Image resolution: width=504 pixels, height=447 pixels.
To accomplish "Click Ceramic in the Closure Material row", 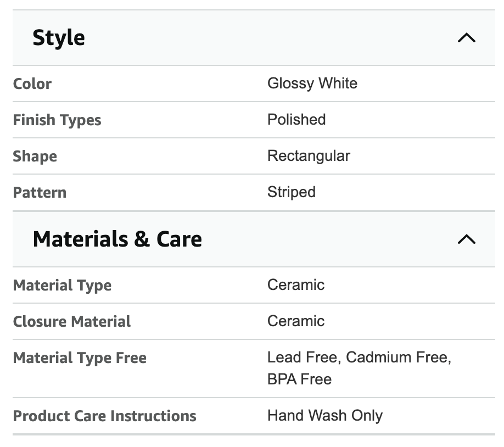I will click(296, 321).
